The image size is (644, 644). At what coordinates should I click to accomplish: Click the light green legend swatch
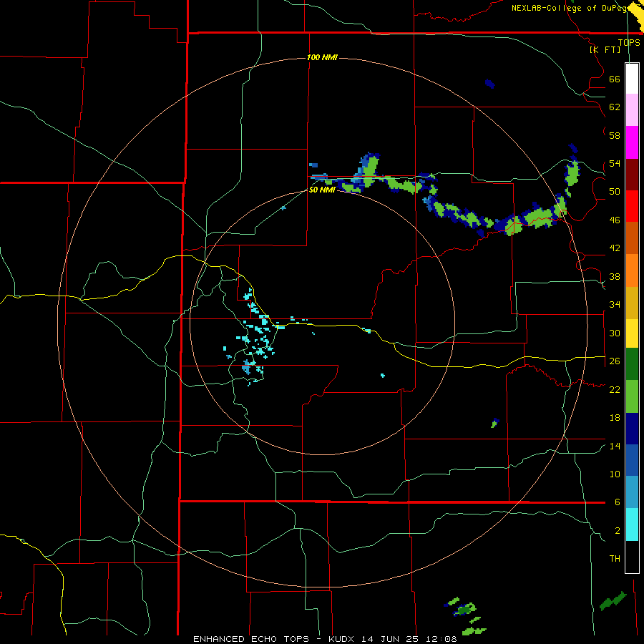coord(632,396)
